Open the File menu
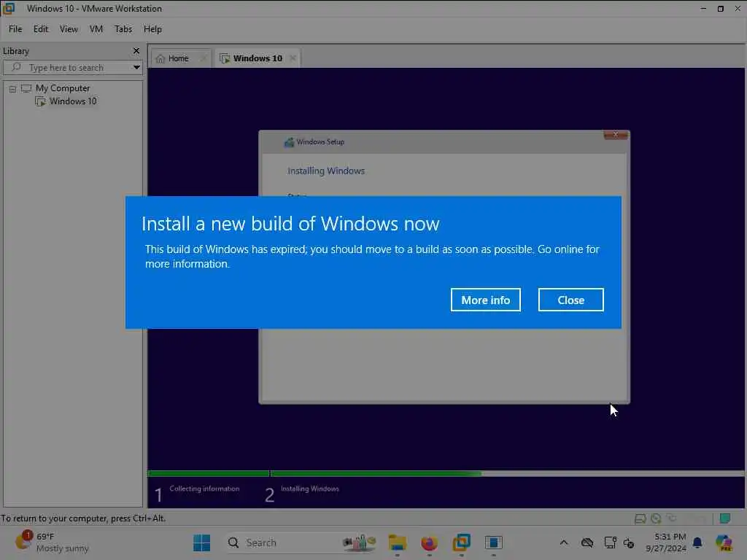The height and width of the screenshot is (560, 747). pos(15,29)
